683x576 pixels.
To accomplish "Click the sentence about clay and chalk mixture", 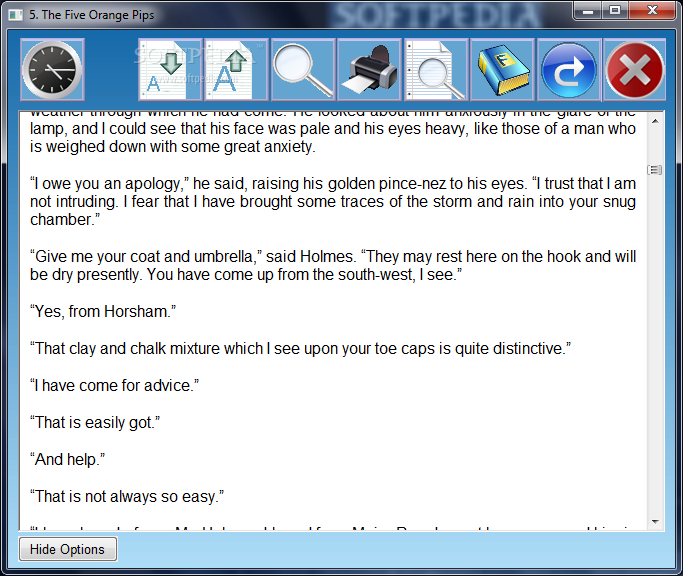I will 300,349.
